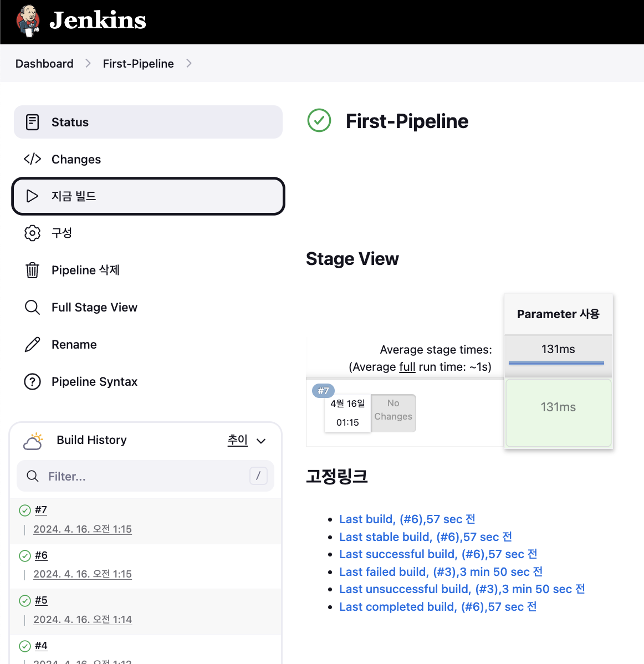Click the Build History heading
The width and height of the screenshot is (644, 664).
click(x=92, y=440)
